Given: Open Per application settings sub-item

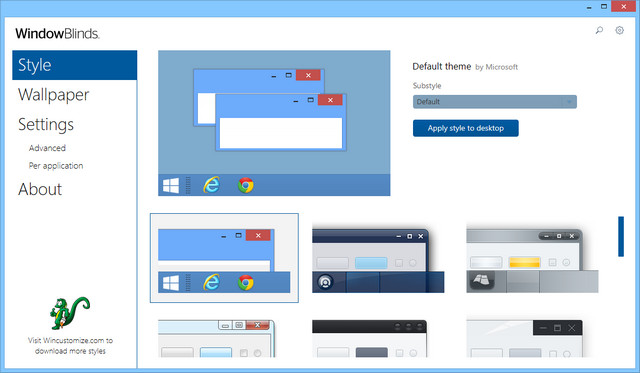Looking at the screenshot, I should [x=56, y=166].
